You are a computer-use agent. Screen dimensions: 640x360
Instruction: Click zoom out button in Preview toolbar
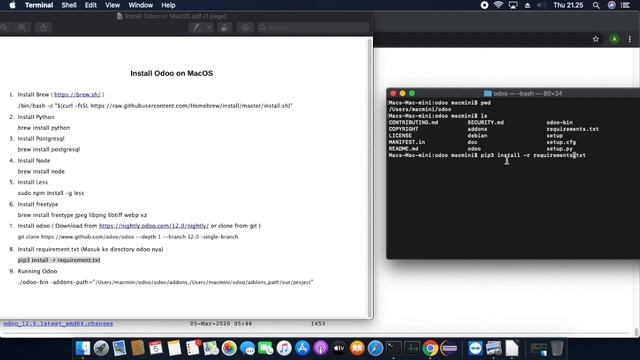[4, 28]
